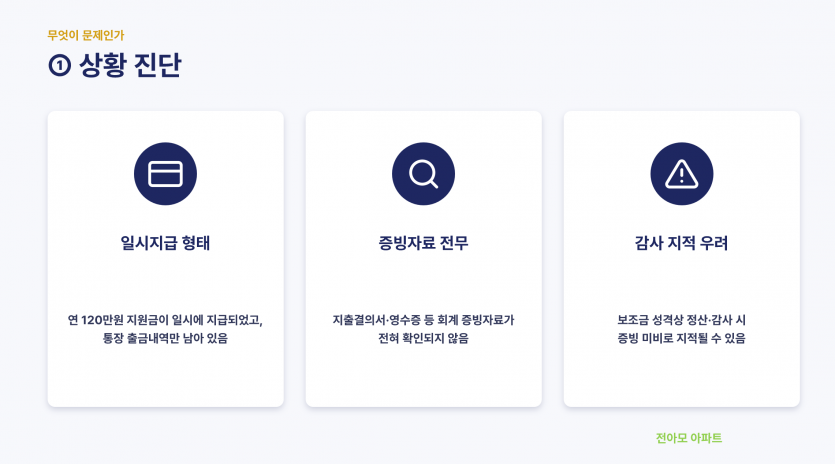Image resolution: width=835 pixels, height=464 pixels.
Task: Click the 연 120만원 지원금 description line
Action: pyautogui.click(x=165, y=320)
